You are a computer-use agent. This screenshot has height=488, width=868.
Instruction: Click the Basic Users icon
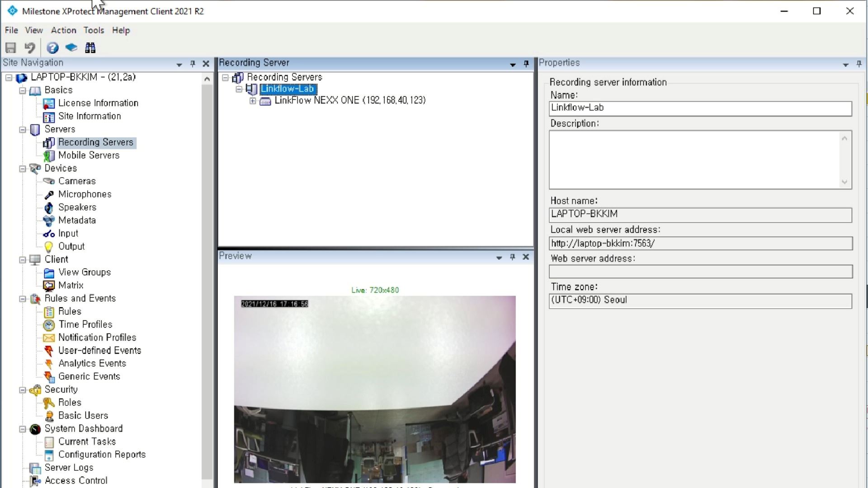tap(49, 416)
